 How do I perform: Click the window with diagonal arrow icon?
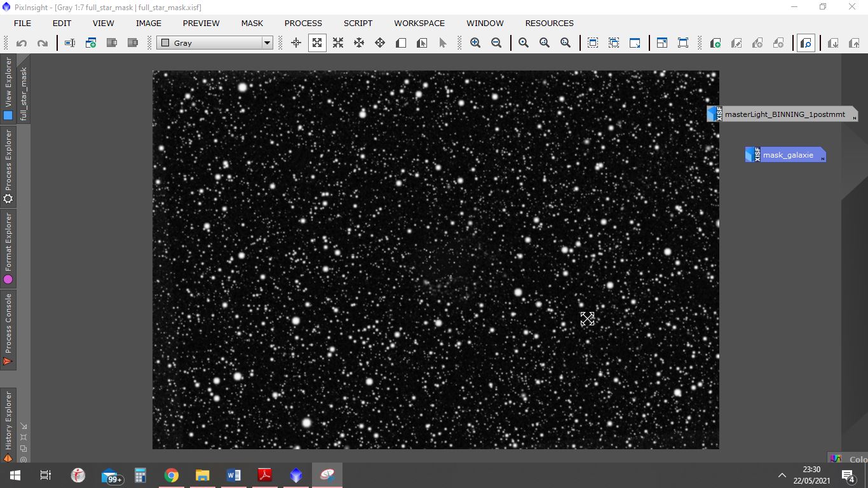pos(635,43)
